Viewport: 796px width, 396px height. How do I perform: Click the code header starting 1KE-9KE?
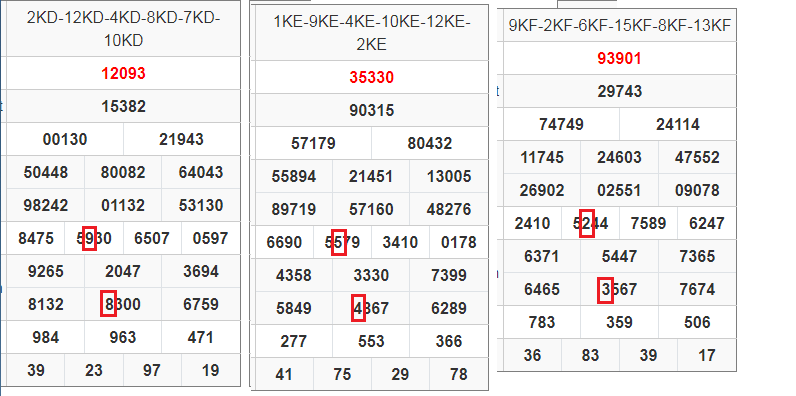[x=372, y=33]
